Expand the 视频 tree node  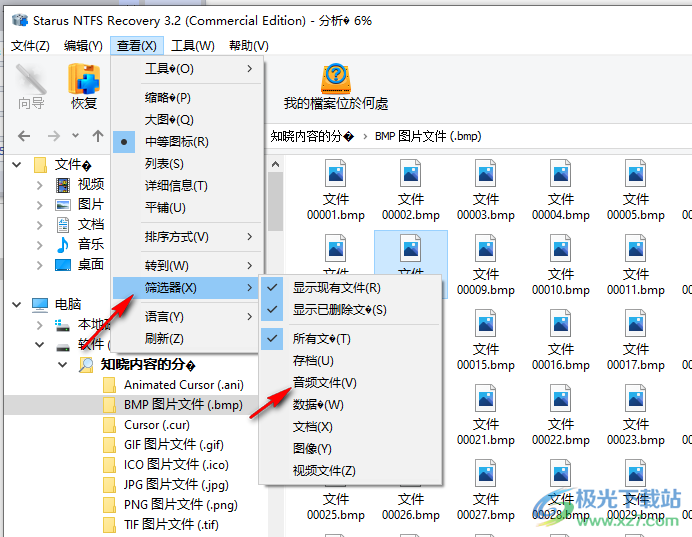pos(39,185)
